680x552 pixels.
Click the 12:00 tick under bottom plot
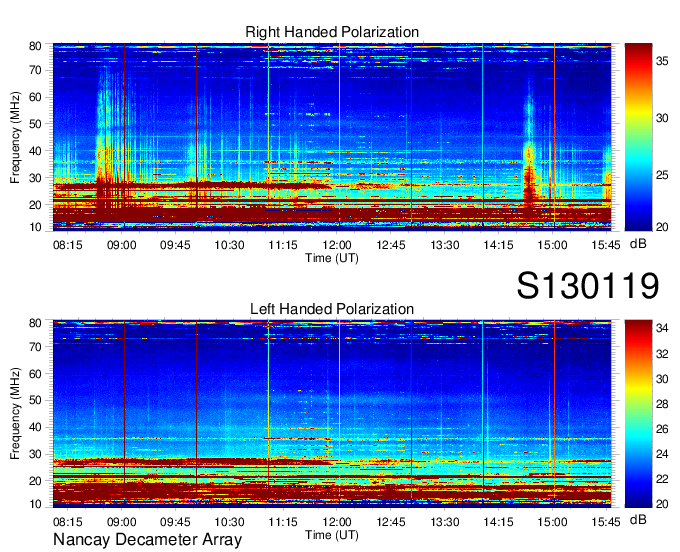[x=337, y=522]
